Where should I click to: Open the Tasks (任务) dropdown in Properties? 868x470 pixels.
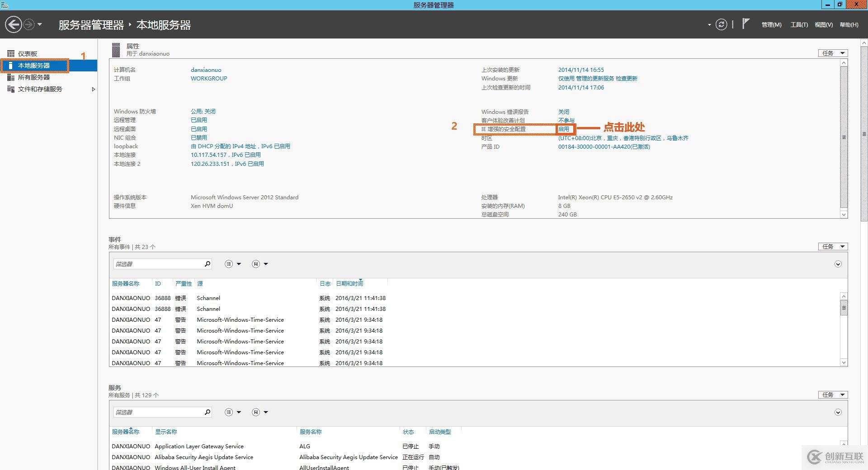(833, 53)
